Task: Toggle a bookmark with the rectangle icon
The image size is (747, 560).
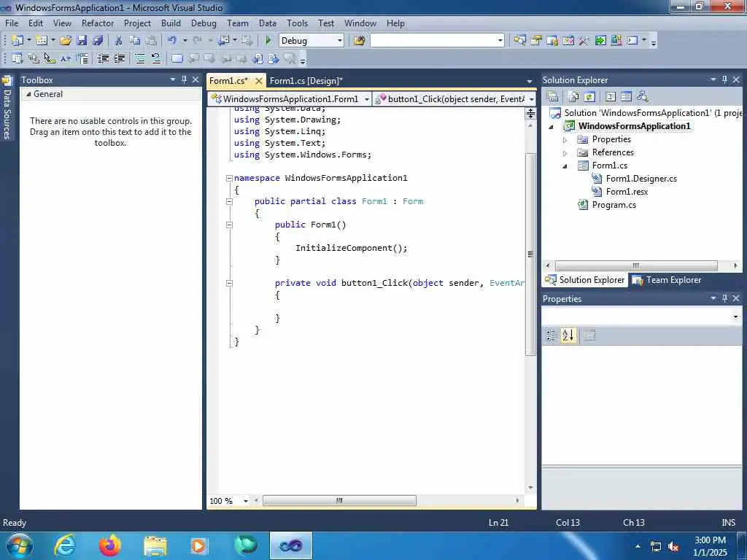Action: (x=177, y=58)
